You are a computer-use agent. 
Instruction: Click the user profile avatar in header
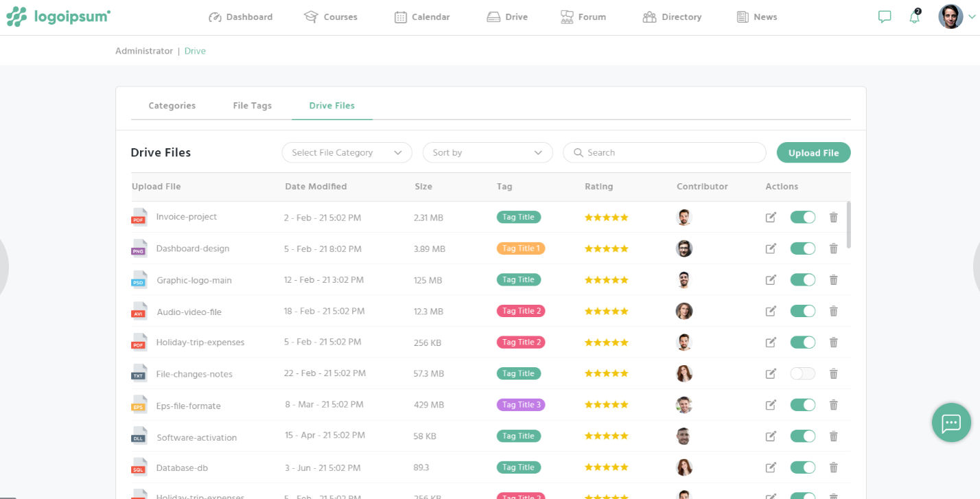pos(950,16)
